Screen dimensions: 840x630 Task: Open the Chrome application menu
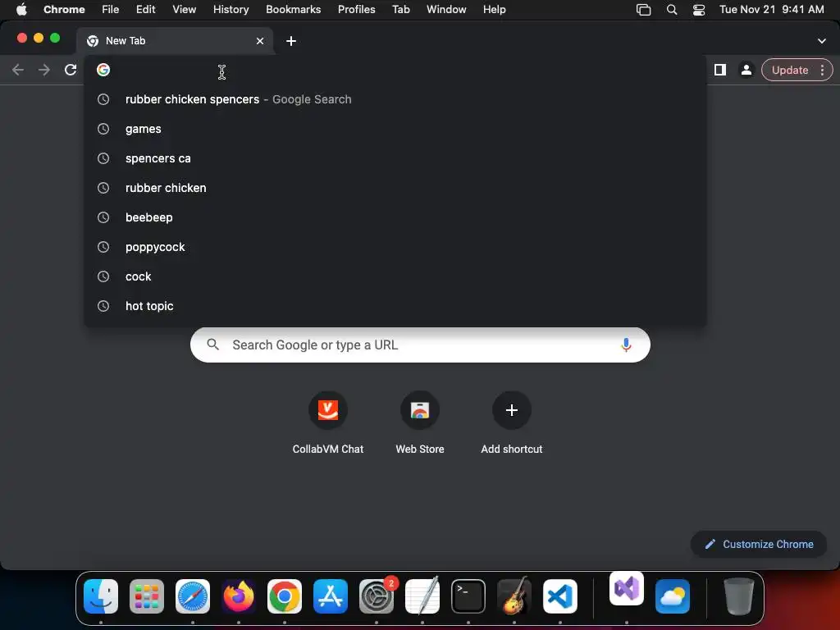[x=64, y=9]
